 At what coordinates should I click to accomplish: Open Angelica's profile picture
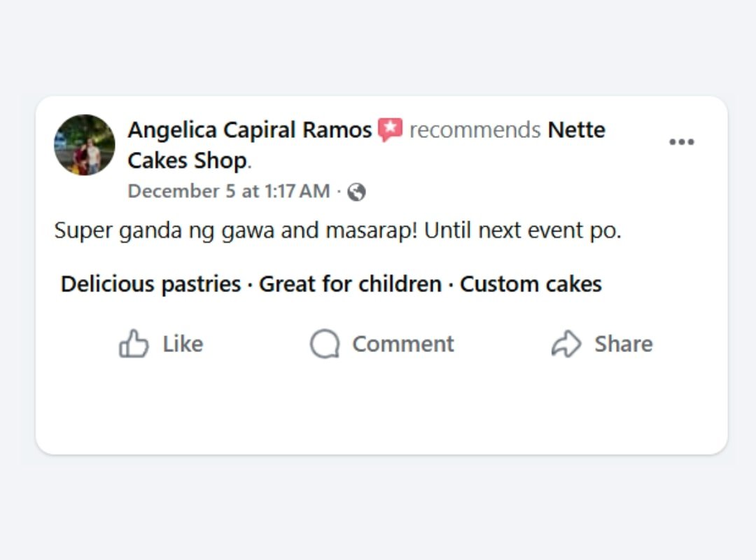pyautogui.click(x=85, y=145)
